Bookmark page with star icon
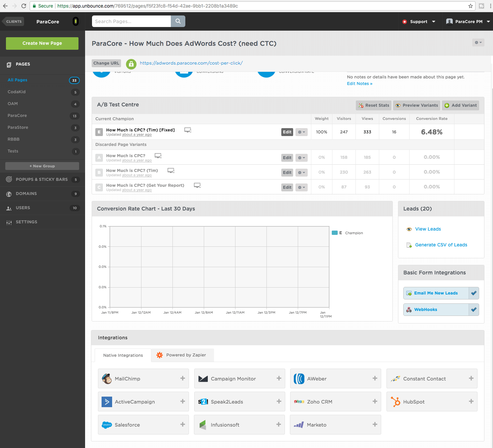 pos(471,6)
